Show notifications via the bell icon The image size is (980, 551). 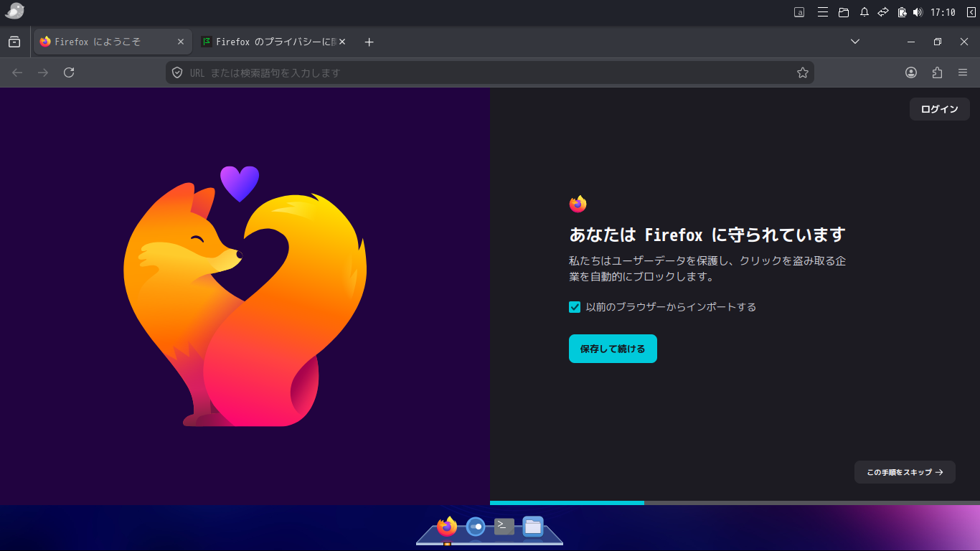pyautogui.click(x=864, y=12)
